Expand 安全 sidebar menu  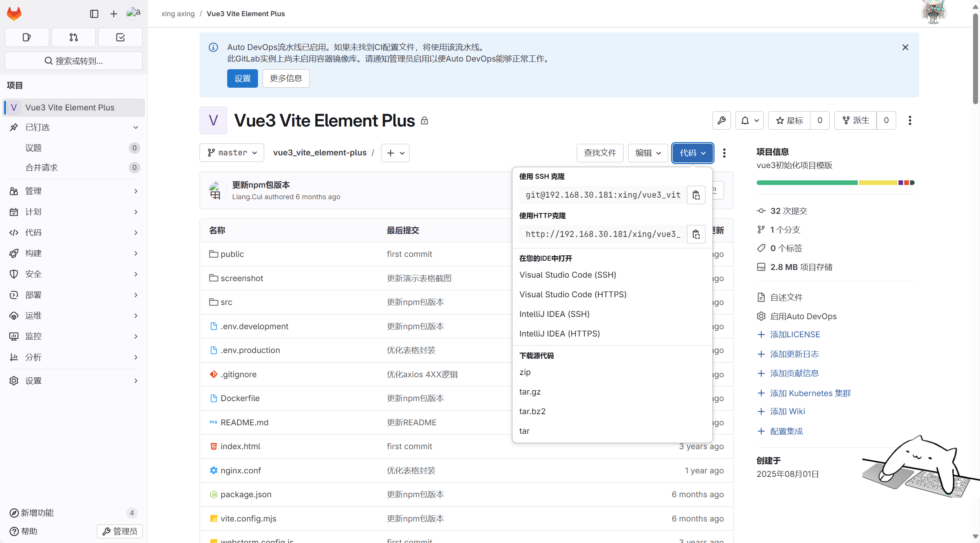(x=74, y=274)
